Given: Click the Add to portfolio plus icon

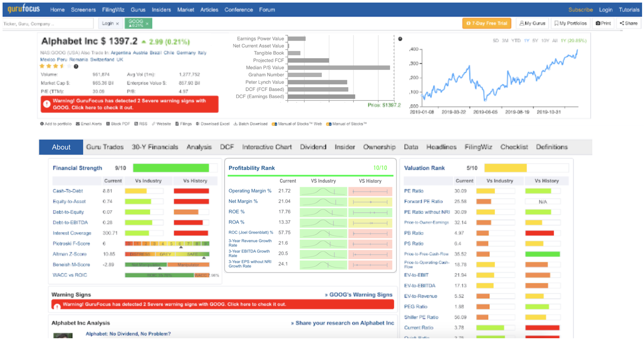Looking at the screenshot, I should [x=42, y=124].
